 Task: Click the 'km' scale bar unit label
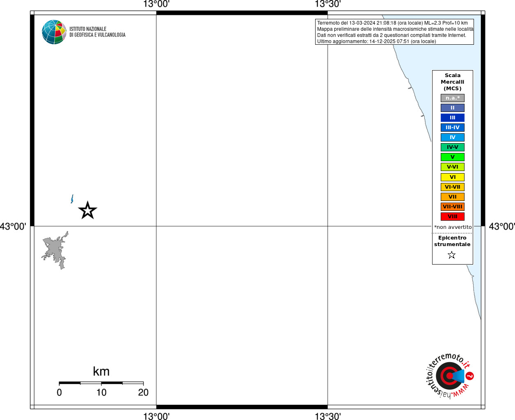101,372
